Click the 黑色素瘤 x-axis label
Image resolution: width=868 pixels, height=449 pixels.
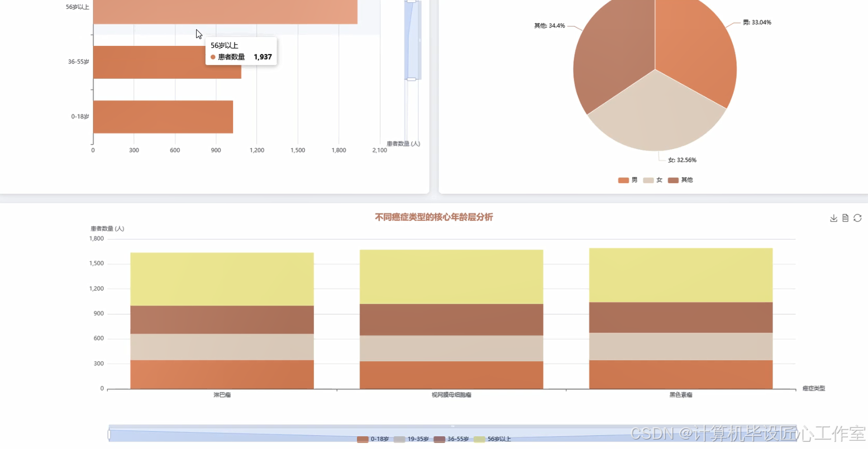tap(681, 395)
